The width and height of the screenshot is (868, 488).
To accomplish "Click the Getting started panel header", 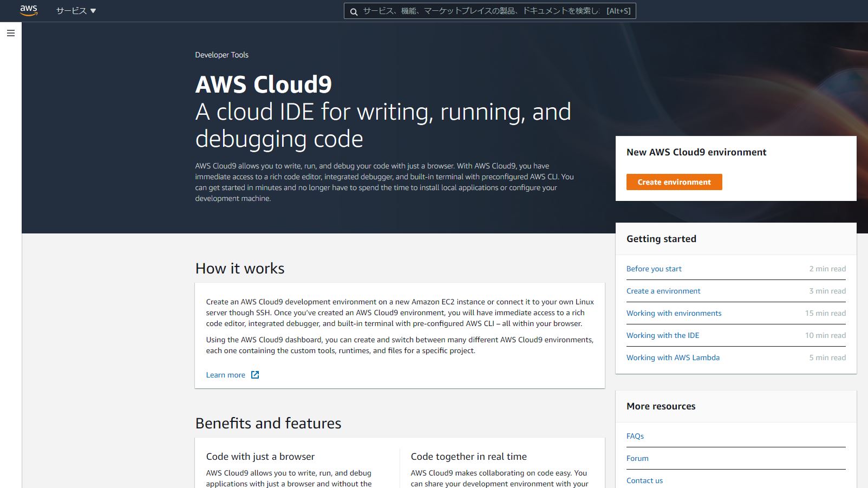I will click(x=661, y=239).
